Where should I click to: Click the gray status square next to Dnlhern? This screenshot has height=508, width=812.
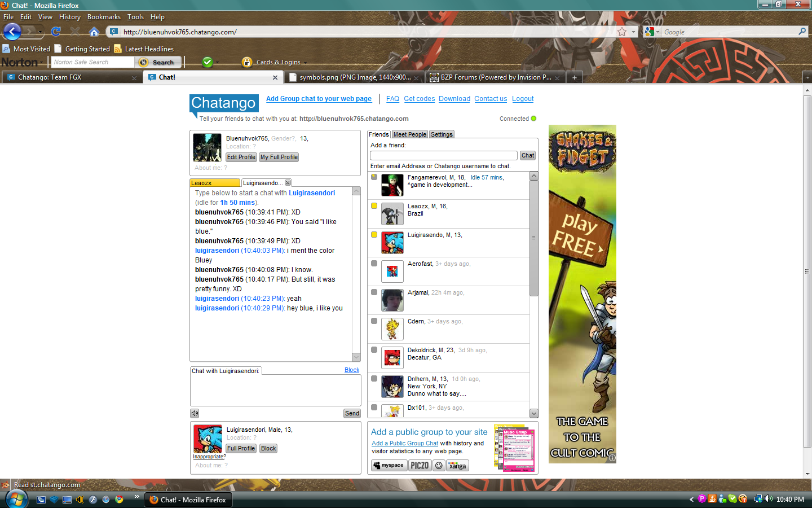point(374,379)
